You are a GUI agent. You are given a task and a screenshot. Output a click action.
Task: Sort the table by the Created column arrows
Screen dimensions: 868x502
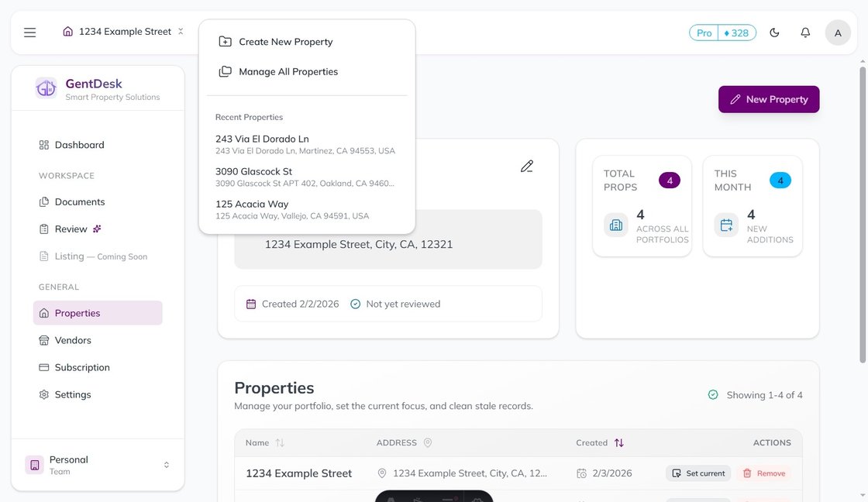pos(618,442)
